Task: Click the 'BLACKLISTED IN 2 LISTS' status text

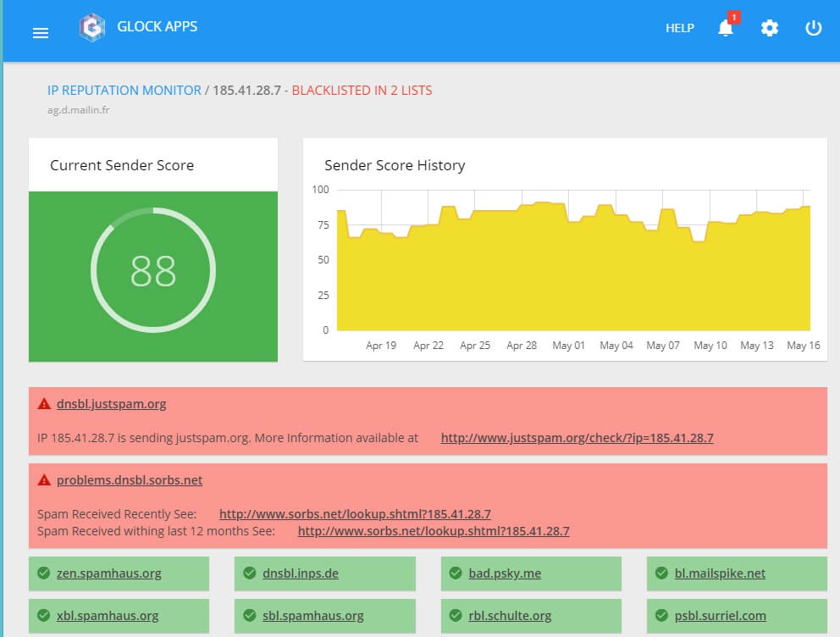Action: coord(362,91)
